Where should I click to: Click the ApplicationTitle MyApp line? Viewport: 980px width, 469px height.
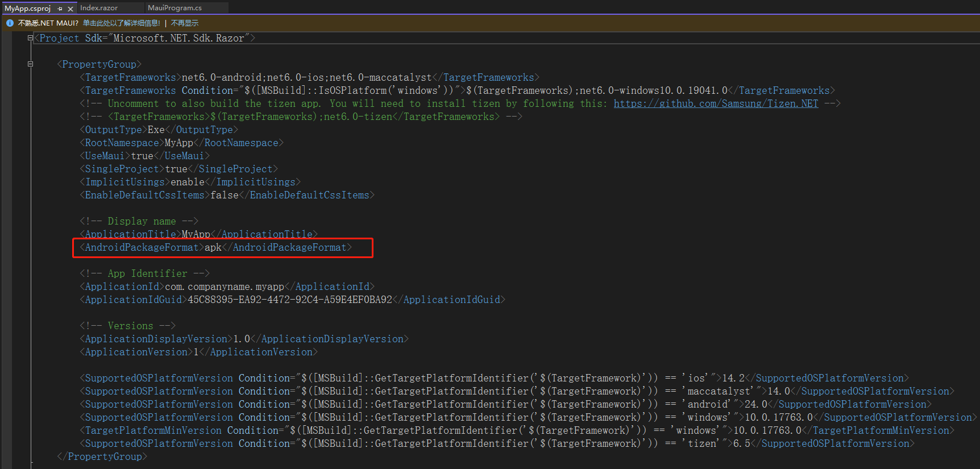(x=199, y=234)
